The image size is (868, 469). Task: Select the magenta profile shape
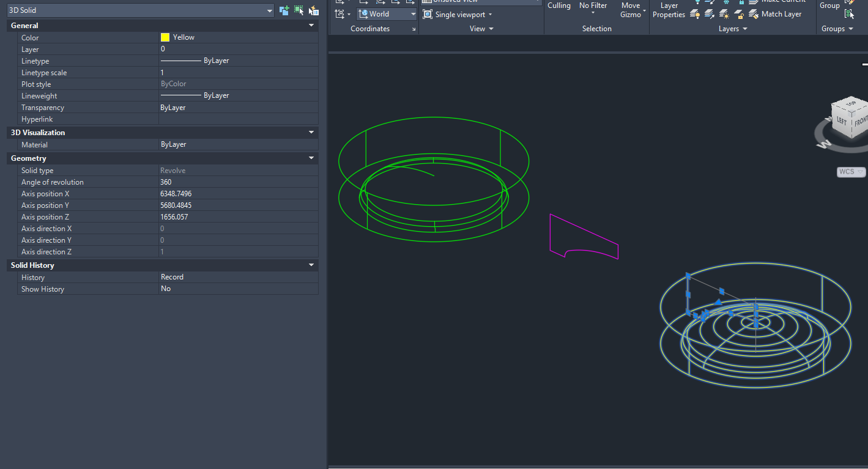click(583, 237)
